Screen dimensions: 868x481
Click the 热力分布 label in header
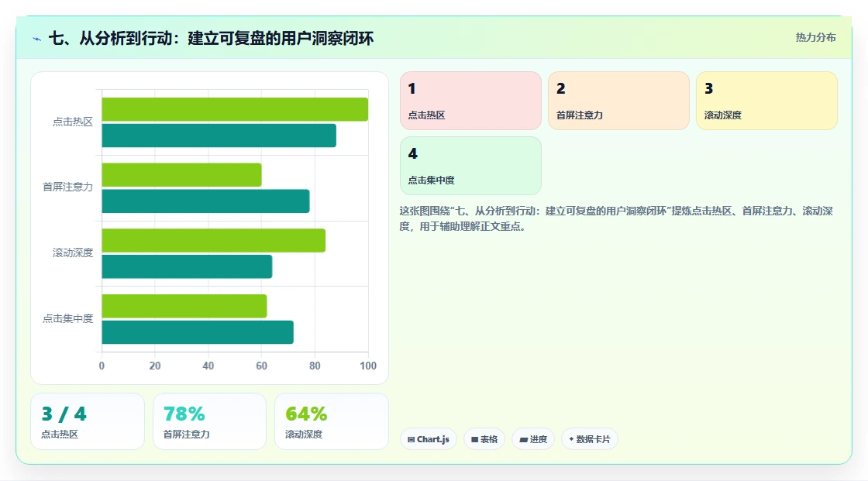[x=815, y=38]
